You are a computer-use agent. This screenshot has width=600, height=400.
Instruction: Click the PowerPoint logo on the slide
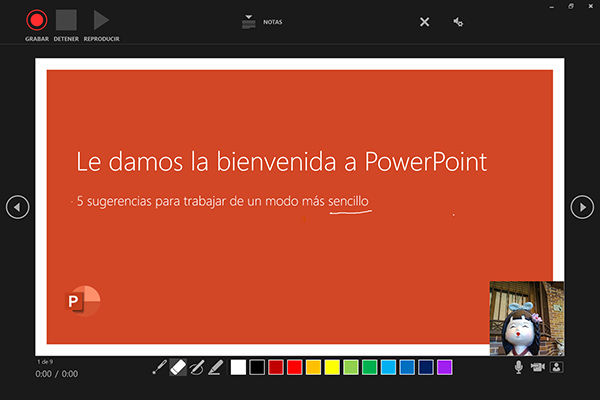point(83,301)
